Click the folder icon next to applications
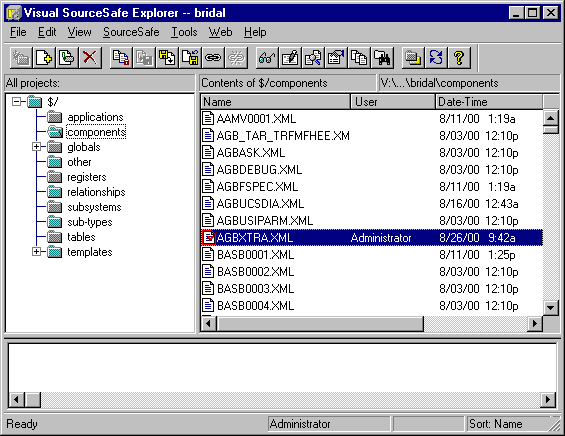 click(x=55, y=117)
